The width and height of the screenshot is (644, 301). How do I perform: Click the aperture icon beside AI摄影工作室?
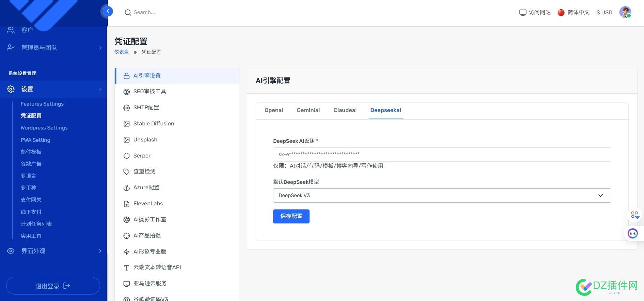pos(126,220)
